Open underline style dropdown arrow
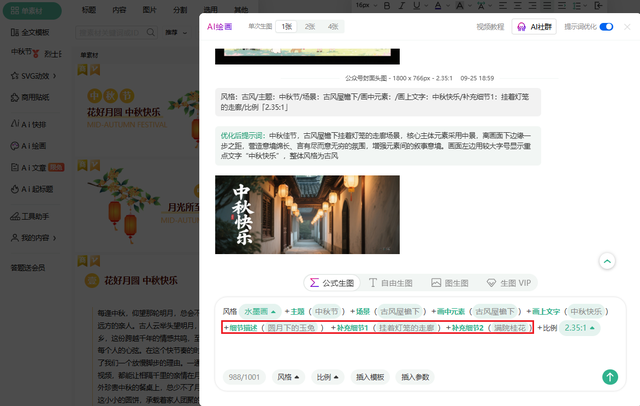 426,6
